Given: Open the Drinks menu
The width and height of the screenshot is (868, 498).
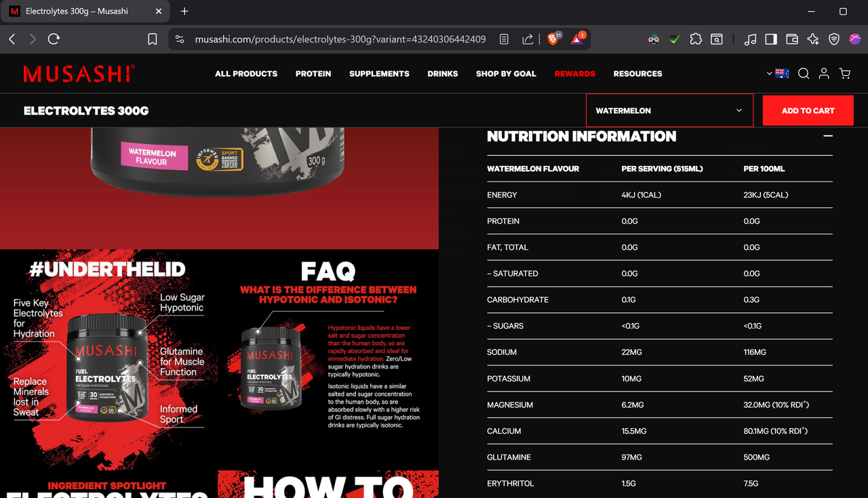Looking at the screenshot, I should click(443, 74).
